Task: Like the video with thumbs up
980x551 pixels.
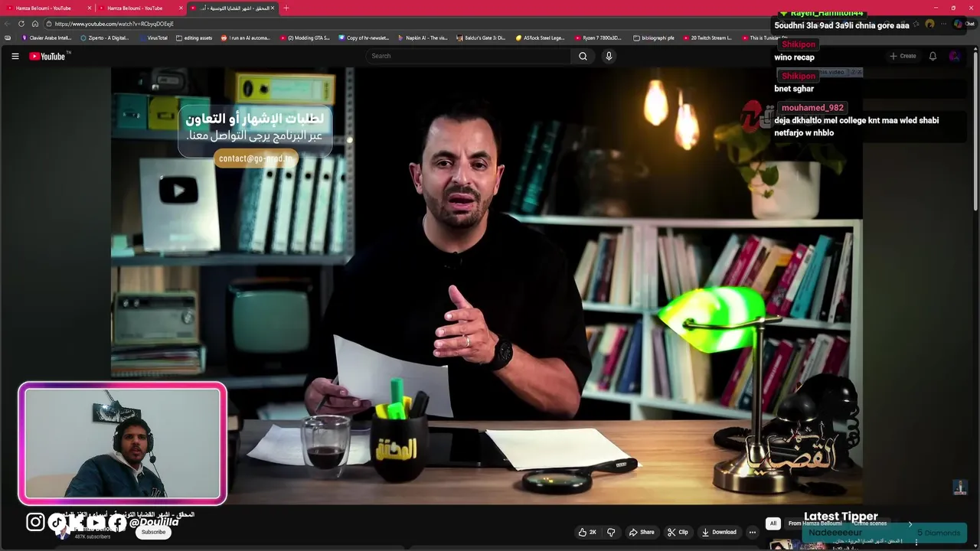Action: click(587, 532)
